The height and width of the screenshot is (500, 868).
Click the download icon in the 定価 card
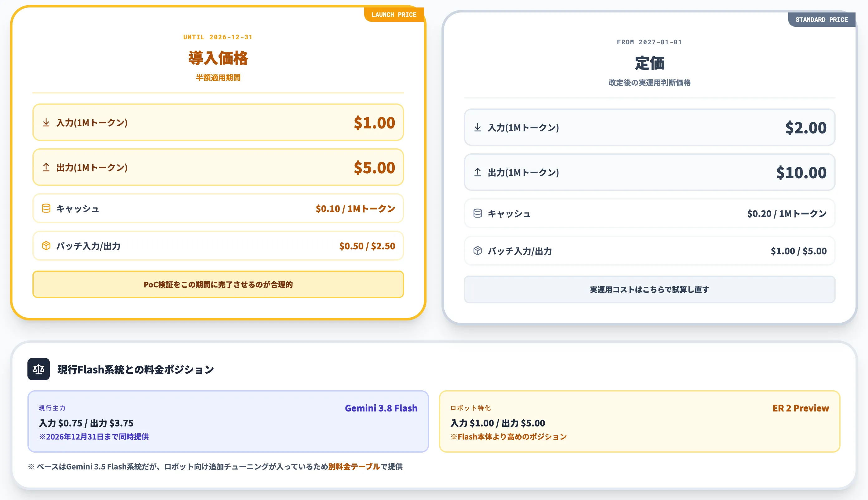(x=477, y=127)
